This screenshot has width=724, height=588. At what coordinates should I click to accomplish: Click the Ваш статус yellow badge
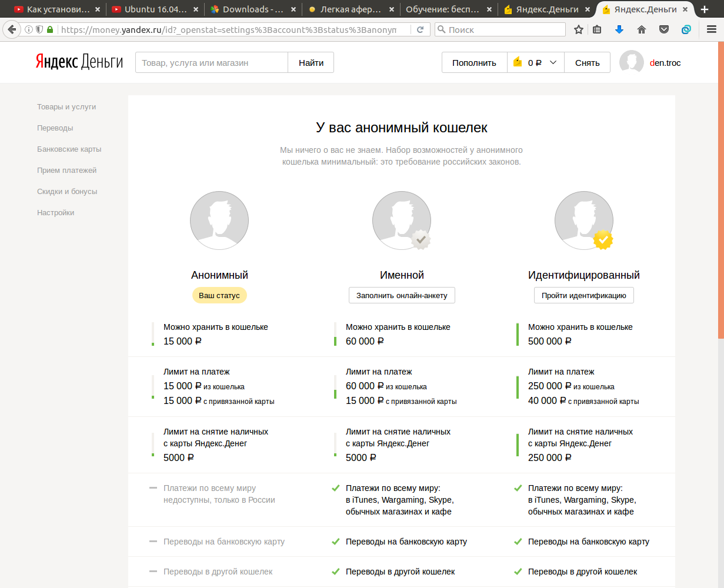click(x=219, y=295)
